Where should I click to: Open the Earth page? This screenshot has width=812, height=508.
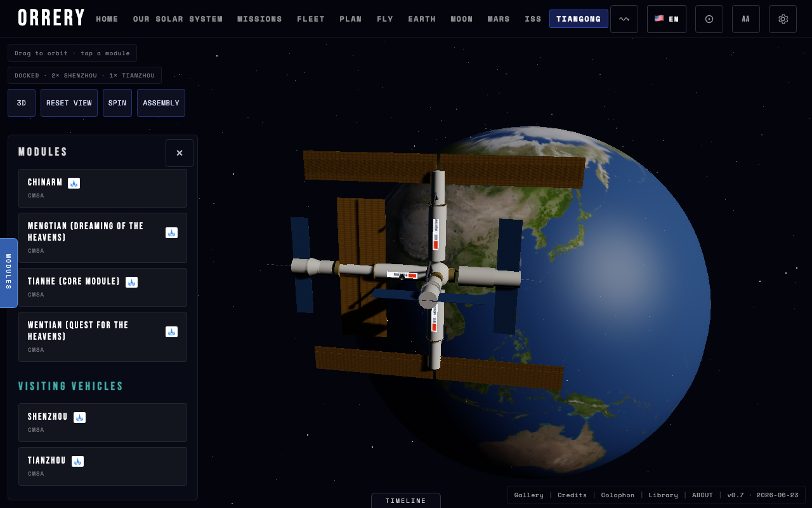[422, 19]
